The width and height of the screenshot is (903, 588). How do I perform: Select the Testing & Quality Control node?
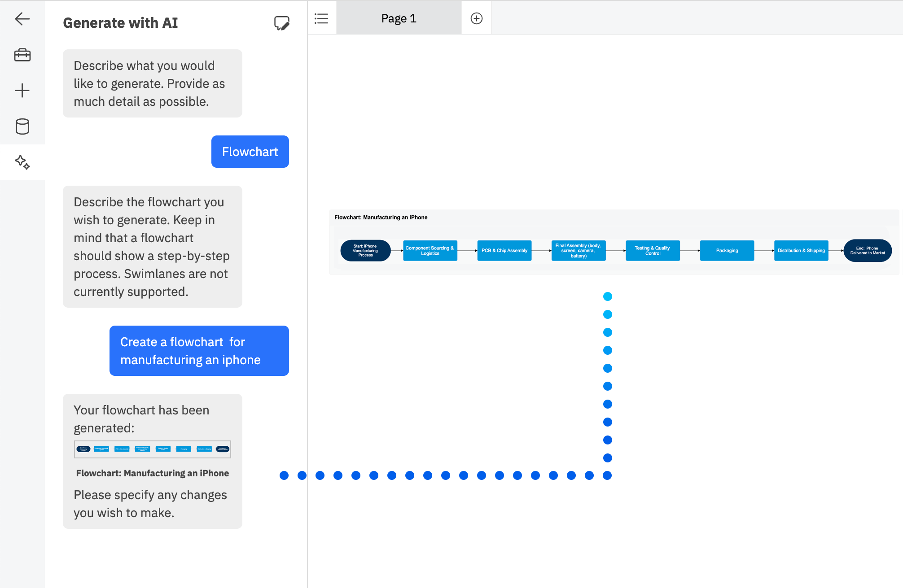tap(652, 250)
